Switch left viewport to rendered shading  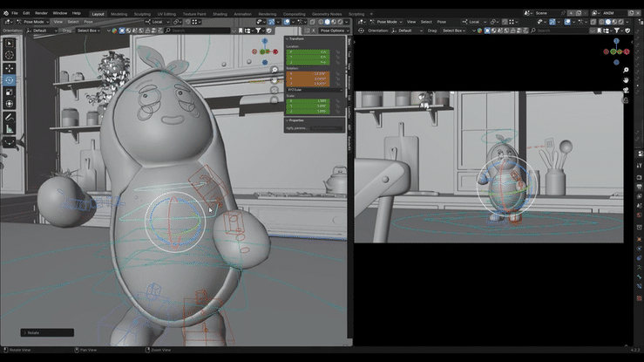(x=340, y=22)
